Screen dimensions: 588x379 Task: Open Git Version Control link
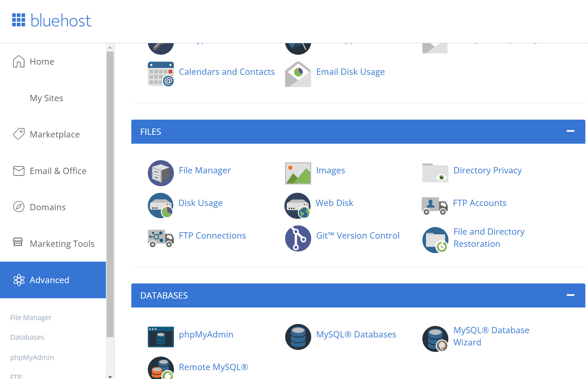tap(358, 236)
